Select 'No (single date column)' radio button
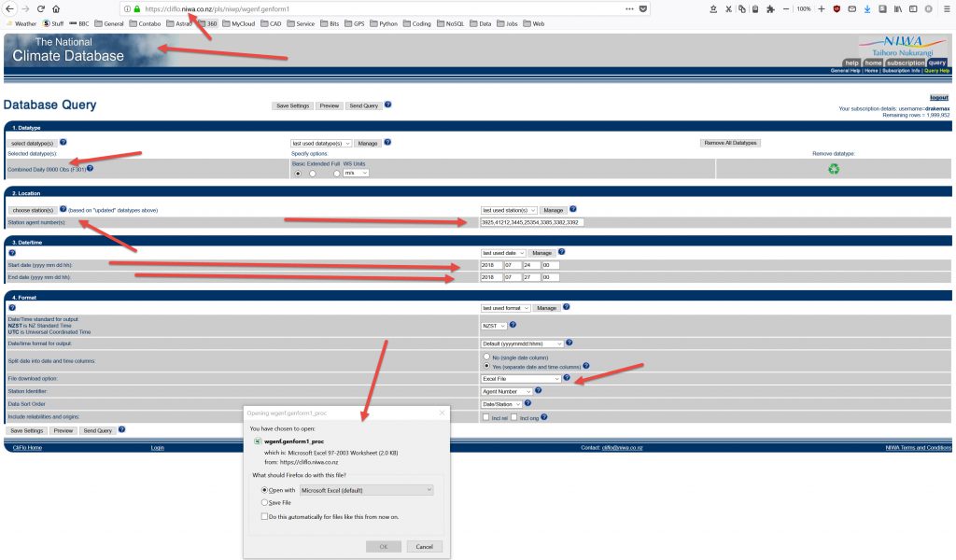Viewport: 956px width, 560px height. pyautogui.click(x=485, y=357)
